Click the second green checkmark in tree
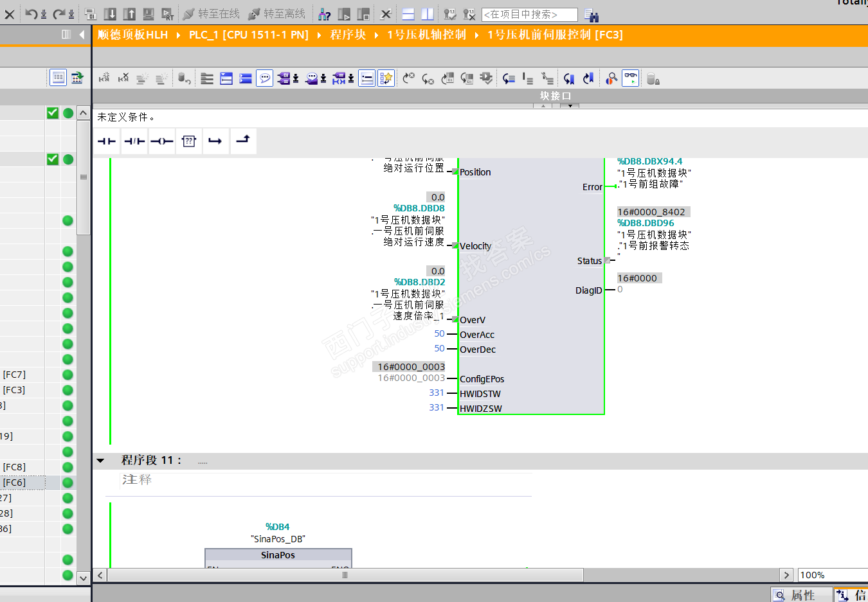This screenshot has width=868, height=602. pyautogui.click(x=53, y=159)
